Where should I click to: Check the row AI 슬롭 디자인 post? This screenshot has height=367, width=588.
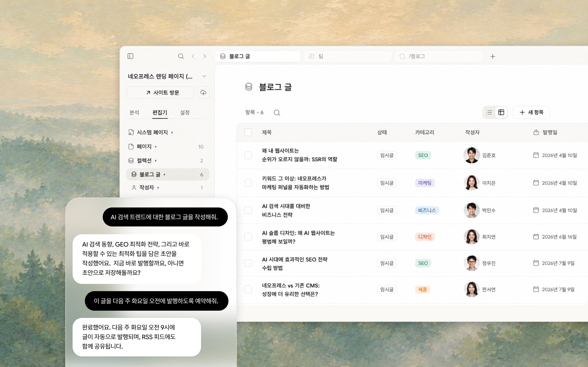[248, 237]
